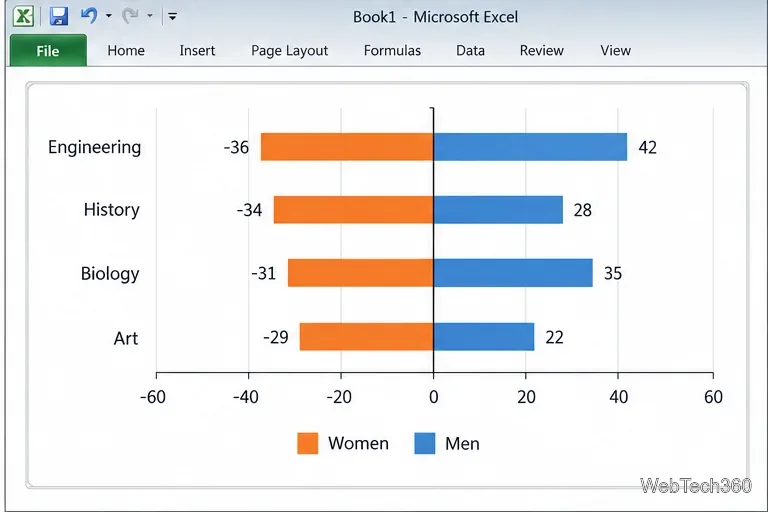This screenshot has width=768, height=512.
Task: Select the Data tab
Action: click(470, 50)
